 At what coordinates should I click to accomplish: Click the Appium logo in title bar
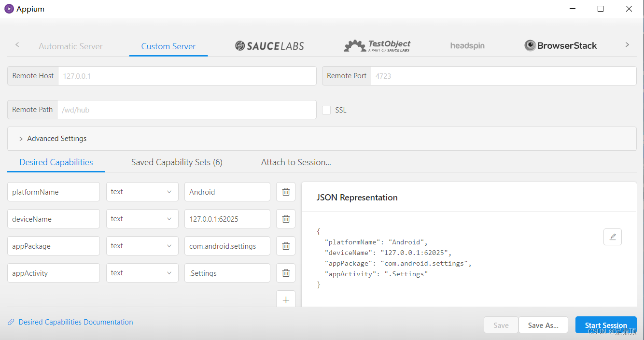(x=9, y=9)
